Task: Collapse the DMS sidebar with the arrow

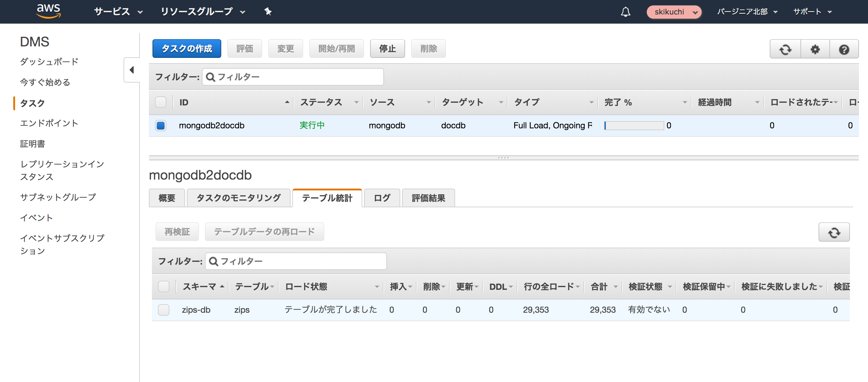Action: (132, 70)
